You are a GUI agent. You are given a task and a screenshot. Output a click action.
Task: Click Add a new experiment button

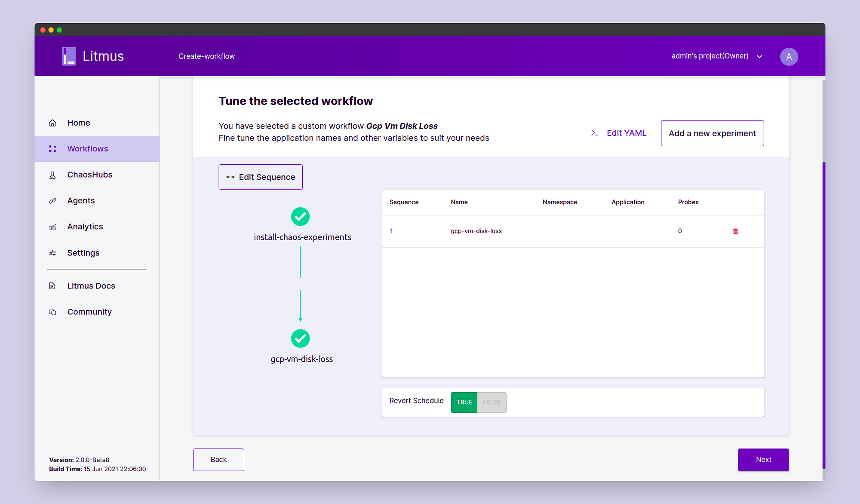click(x=713, y=133)
